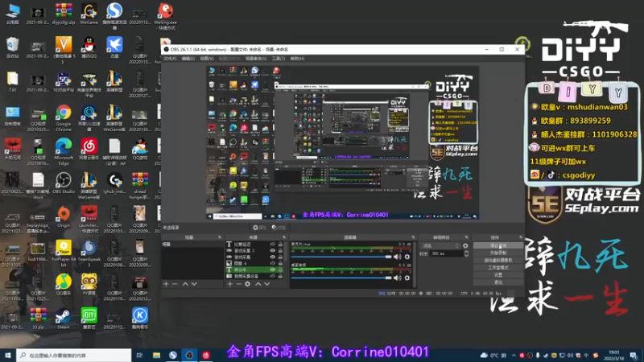The height and width of the screenshot is (362, 644).
Task: Open the iQIYI green desktop icon
Action: (x=89, y=319)
